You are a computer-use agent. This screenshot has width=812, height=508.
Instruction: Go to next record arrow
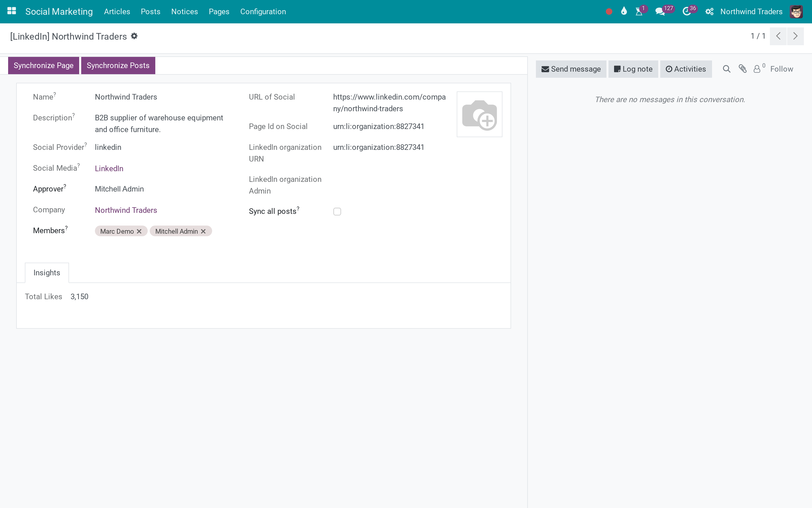[795, 36]
